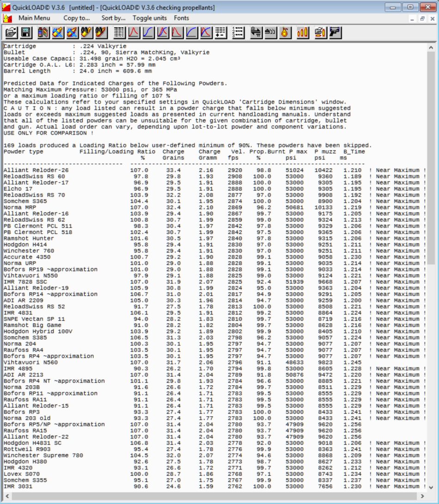Open the Fonts menu
This screenshot has width=439, height=504.
pos(182,18)
